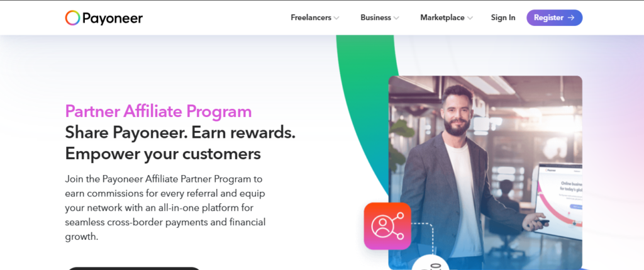Click the monitor screen shown in the photo
The image size is (644, 270).
tap(559, 201)
